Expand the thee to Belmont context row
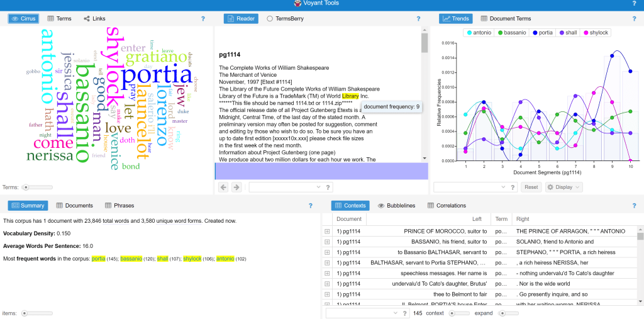Screen dimensions: 644x319 click(327, 294)
